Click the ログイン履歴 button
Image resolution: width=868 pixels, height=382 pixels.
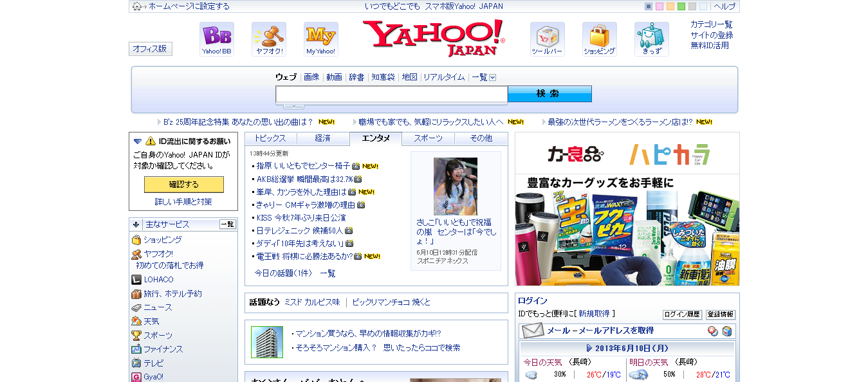[x=682, y=314]
